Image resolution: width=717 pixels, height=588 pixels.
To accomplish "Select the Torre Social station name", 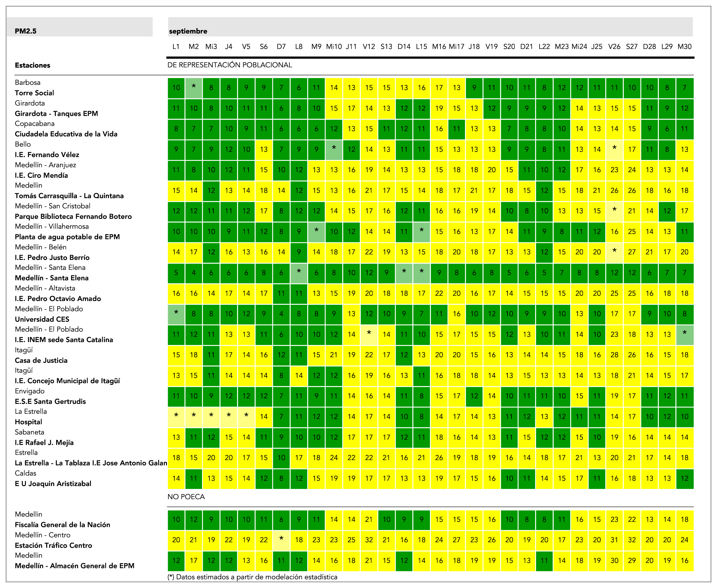I will point(34,93).
